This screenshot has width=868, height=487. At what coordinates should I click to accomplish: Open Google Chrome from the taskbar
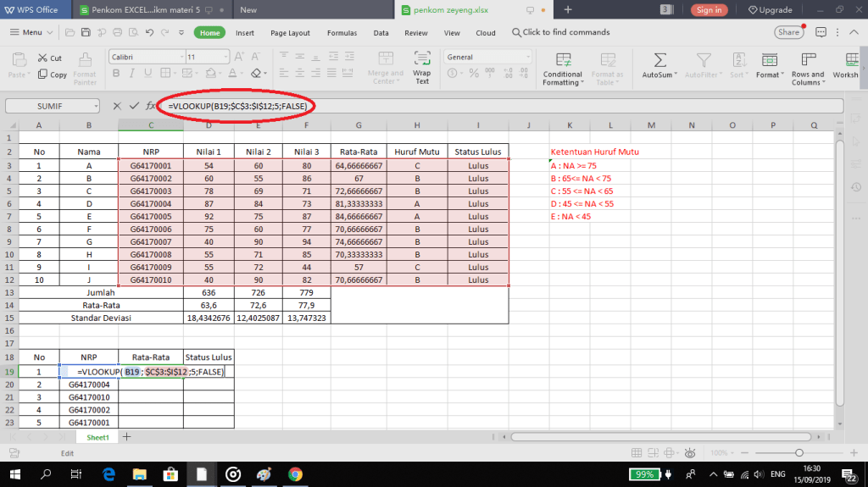click(295, 474)
